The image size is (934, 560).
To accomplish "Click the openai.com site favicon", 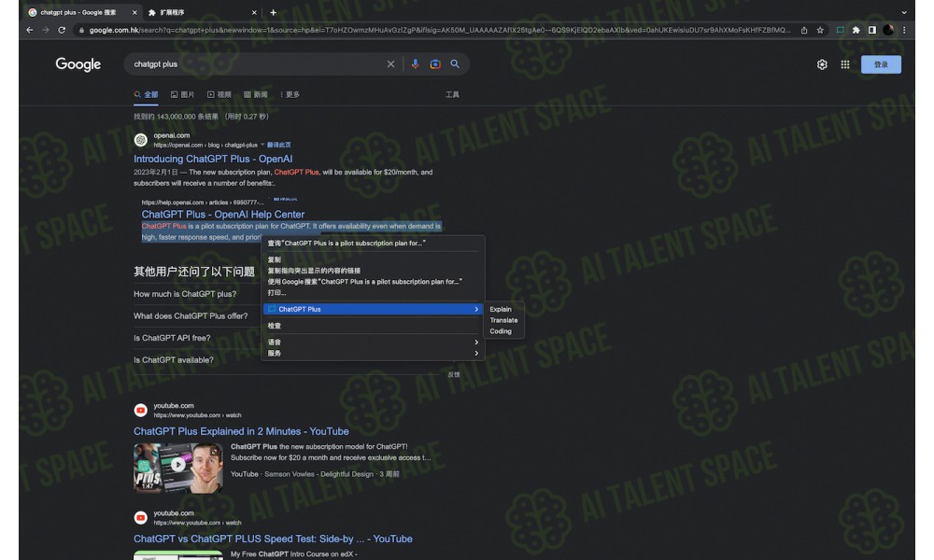I will pos(141,140).
